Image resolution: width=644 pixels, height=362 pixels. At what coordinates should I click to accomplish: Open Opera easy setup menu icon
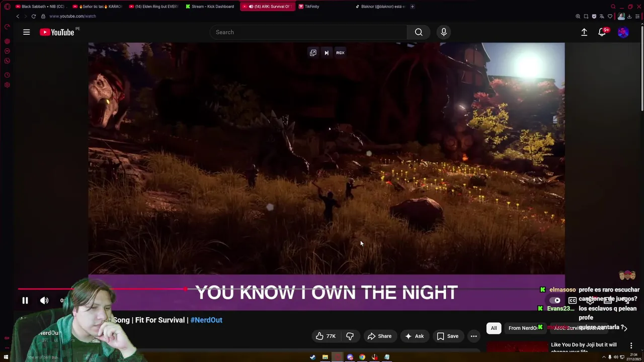637,16
